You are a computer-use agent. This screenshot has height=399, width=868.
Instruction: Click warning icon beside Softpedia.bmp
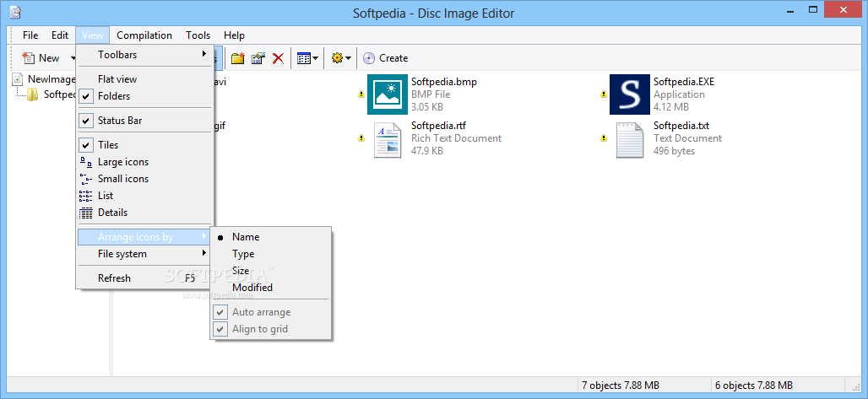click(x=361, y=94)
